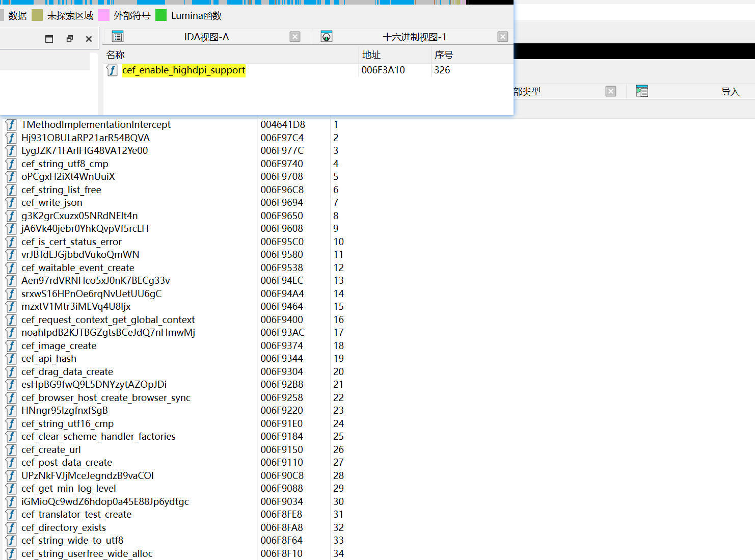
Task: Close the IDA视图-A tab
Action: point(295,37)
